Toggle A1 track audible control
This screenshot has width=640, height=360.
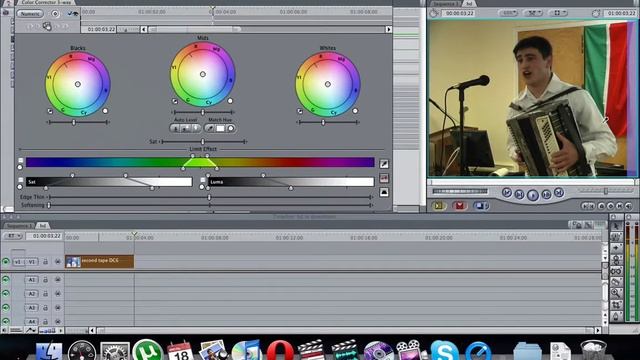pos(6,280)
